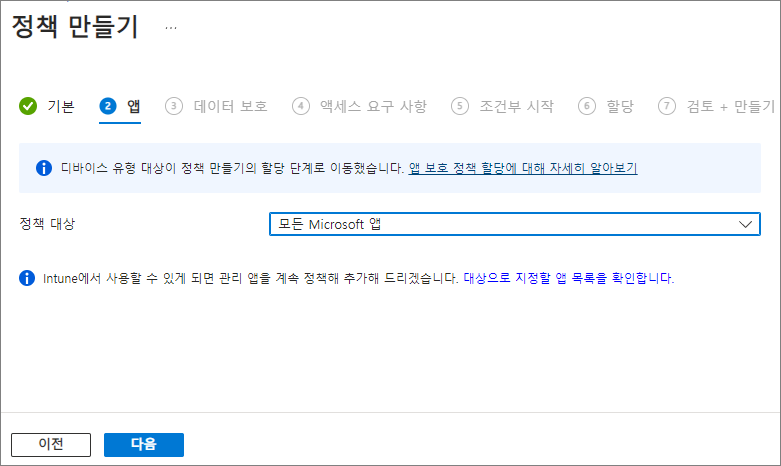Click the step 4 circle icon

click(301, 106)
